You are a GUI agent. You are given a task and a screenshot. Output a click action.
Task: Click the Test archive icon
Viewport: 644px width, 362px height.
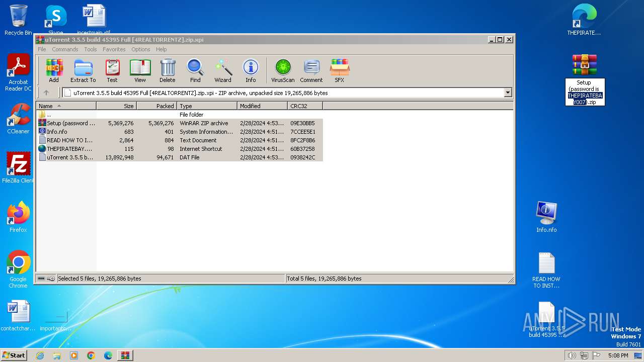[112, 71]
